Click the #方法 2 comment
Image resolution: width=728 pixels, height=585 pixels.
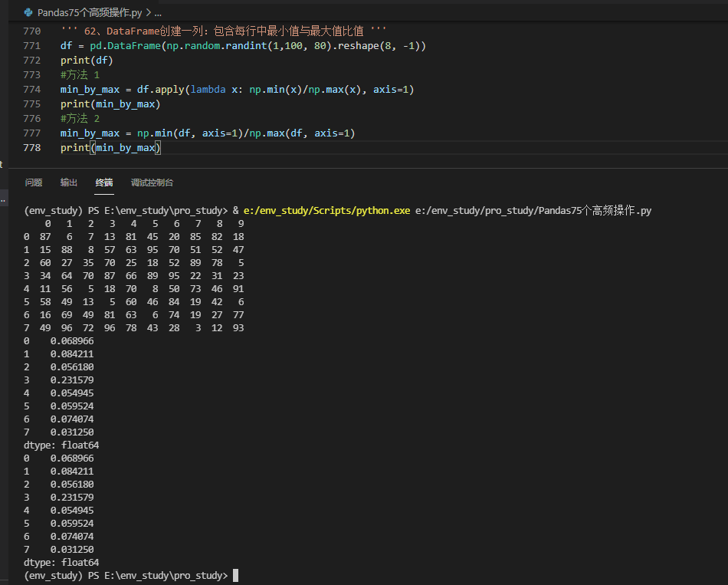pos(80,119)
